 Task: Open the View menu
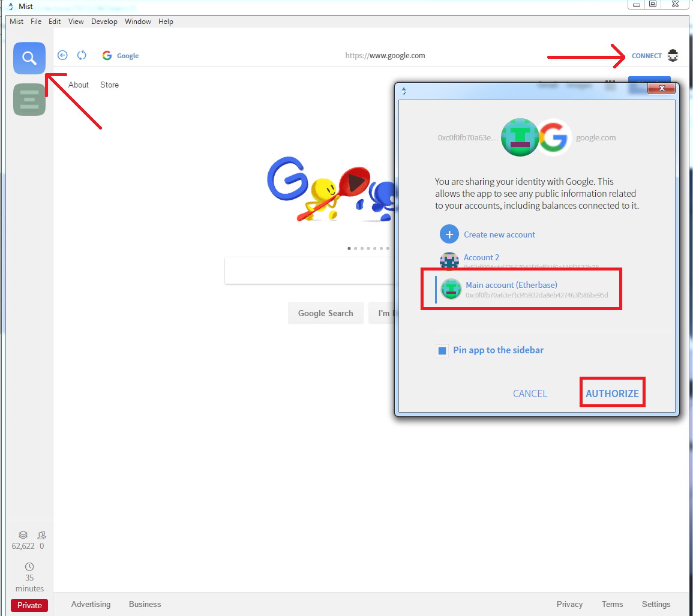pyautogui.click(x=76, y=21)
